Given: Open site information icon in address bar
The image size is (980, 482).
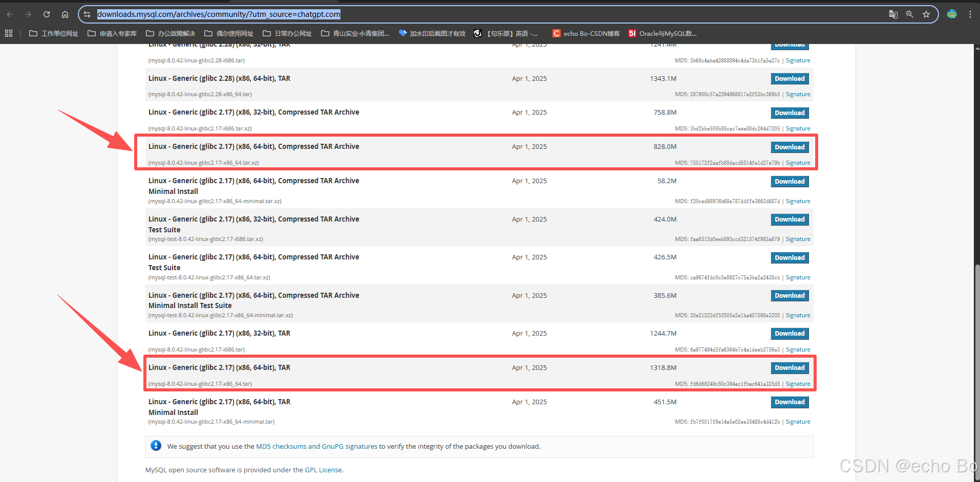Looking at the screenshot, I should [x=87, y=14].
